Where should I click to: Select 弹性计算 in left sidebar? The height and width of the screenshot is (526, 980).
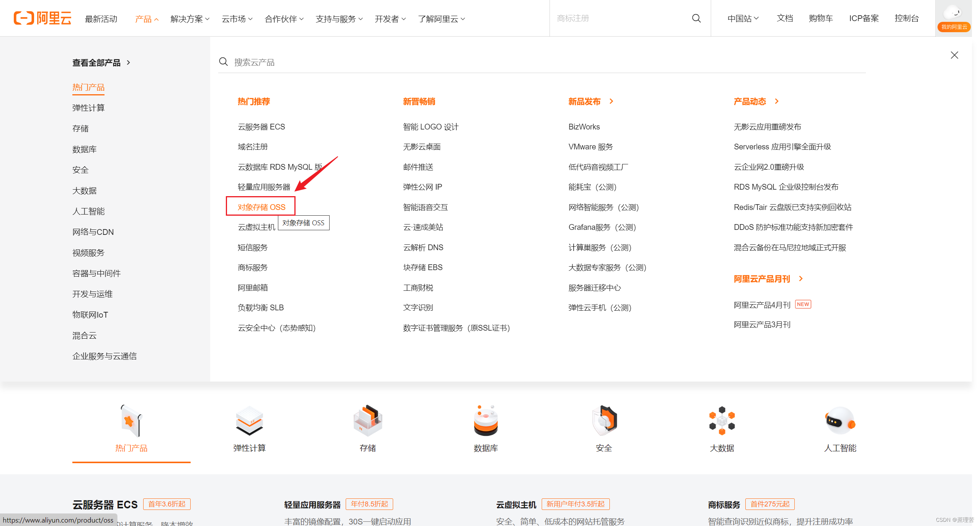88,108
